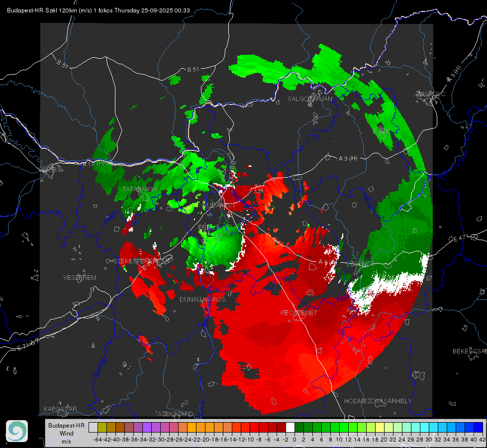Click the yellow swatch at 18 m/s
Screen dimensions: 487x448
click(x=380, y=428)
